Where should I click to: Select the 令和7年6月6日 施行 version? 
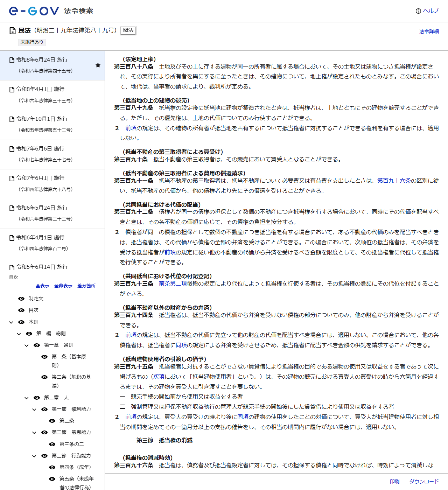[52, 154]
